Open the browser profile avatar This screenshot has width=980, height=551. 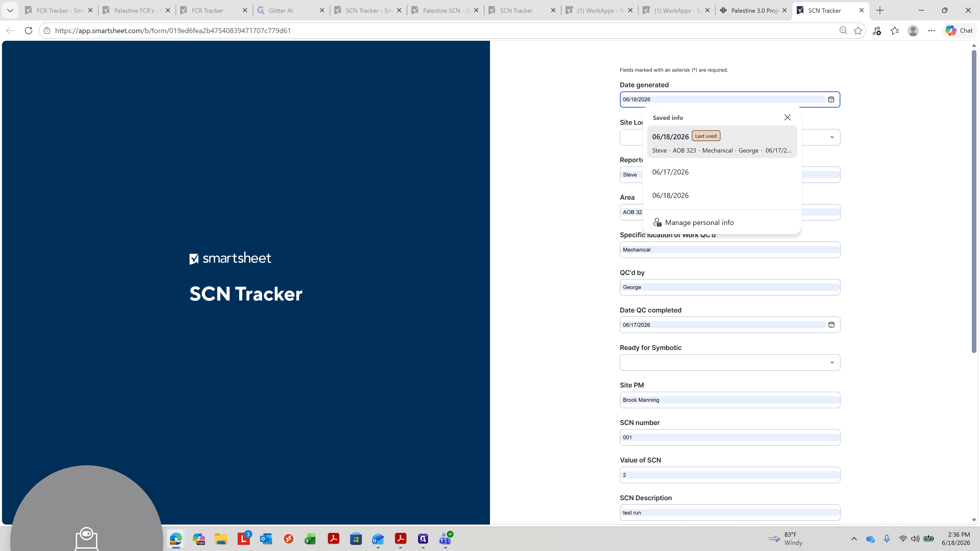click(913, 30)
